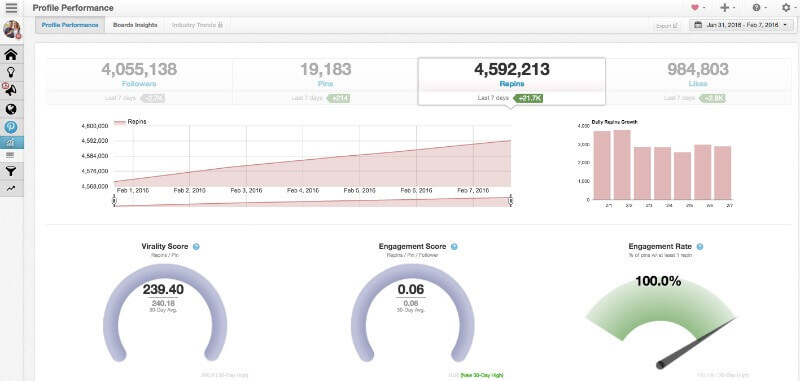Click the Virality Score help icon

click(196, 247)
